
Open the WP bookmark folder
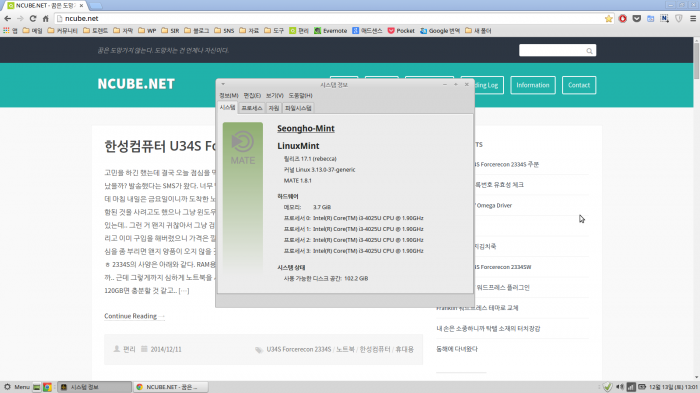[x=147, y=31]
